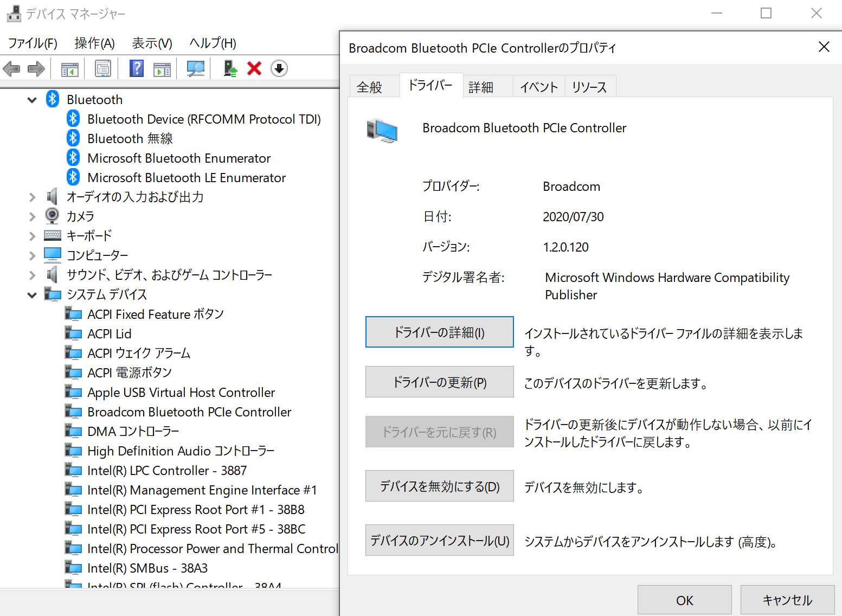This screenshot has width=842, height=616.
Task: Click the computer category monitor icon
Action: [x=53, y=254]
